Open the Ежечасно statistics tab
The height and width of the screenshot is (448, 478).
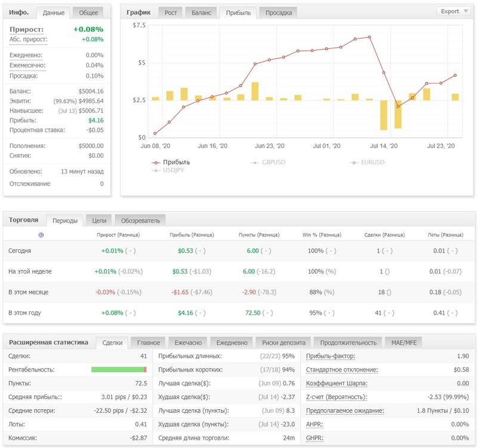click(x=188, y=343)
